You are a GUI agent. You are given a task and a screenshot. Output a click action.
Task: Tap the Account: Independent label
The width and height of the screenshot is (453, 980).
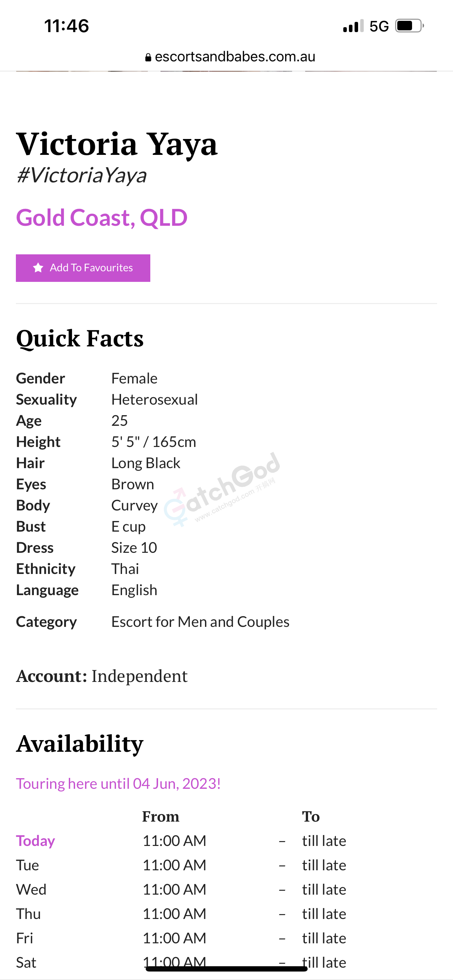(102, 676)
